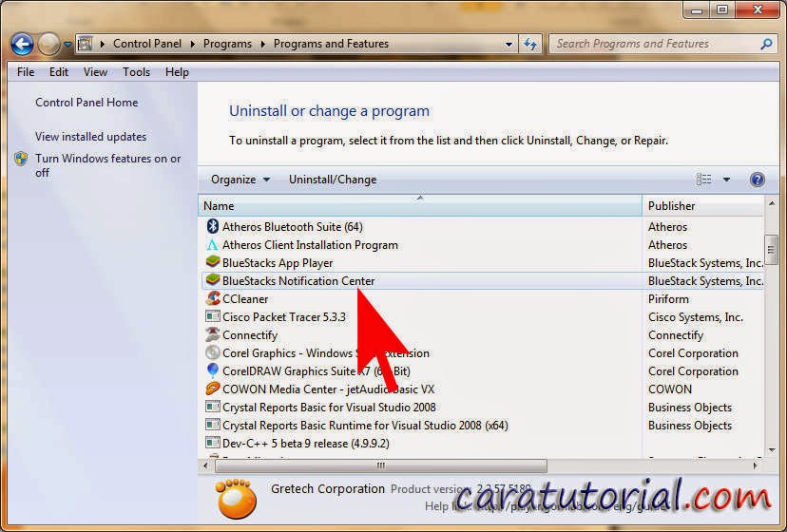This screenshot has width=787, height=532.
Task: Click the vertical scrollbar down arrow
Action: 772,450
